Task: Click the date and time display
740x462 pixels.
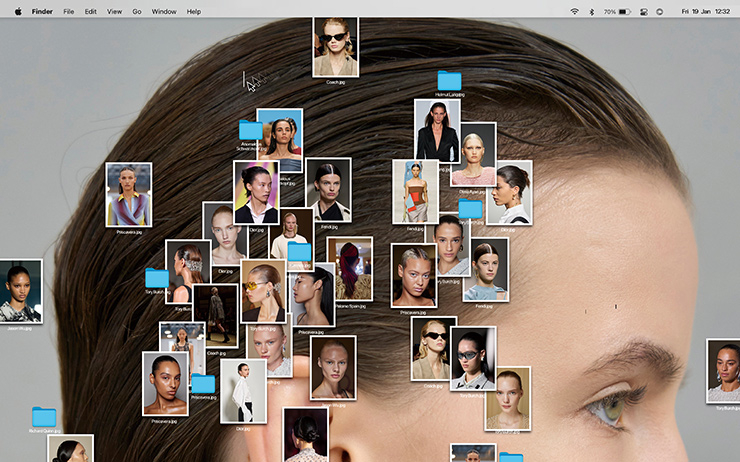Action: coord(704,11)
